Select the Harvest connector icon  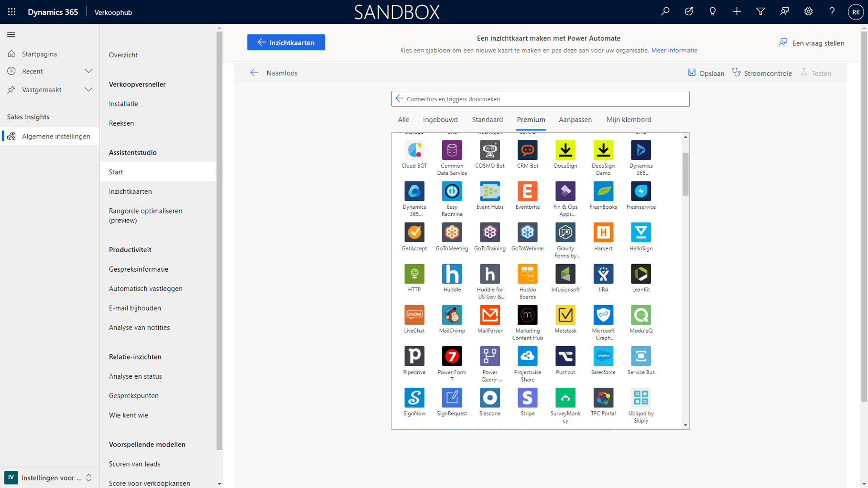click(x=603, y=233)
